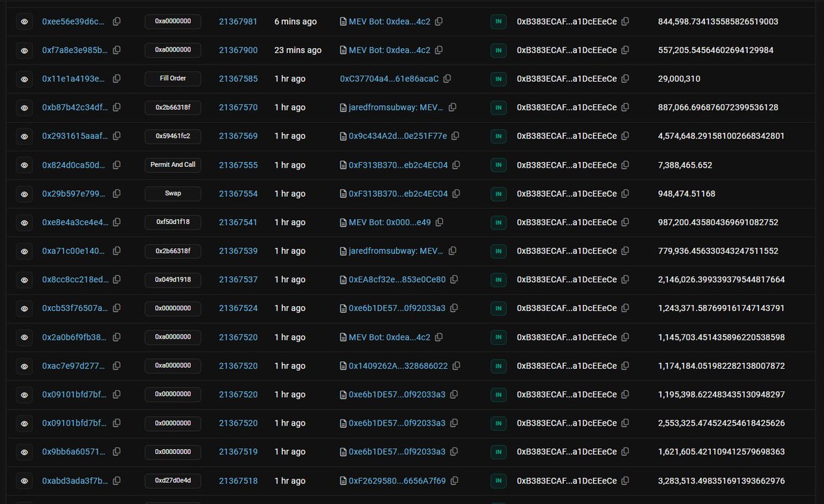
Task: Click the Fill Order method badge
Action: [173, 79]
